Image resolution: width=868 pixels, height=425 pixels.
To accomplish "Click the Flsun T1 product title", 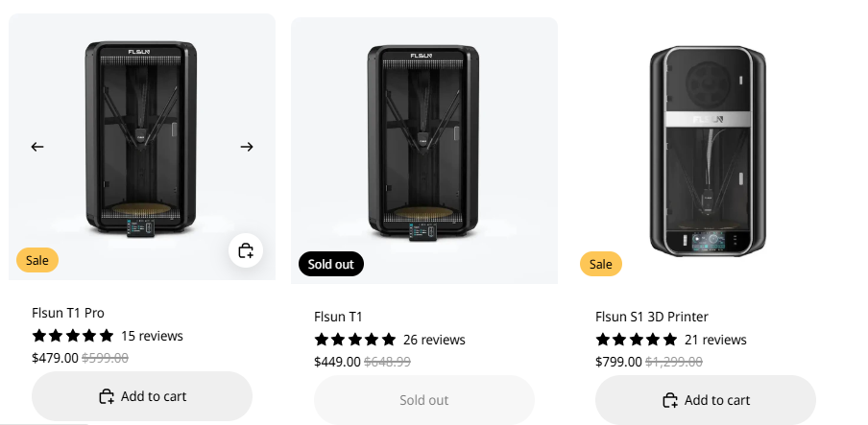I will coord(338,317).
